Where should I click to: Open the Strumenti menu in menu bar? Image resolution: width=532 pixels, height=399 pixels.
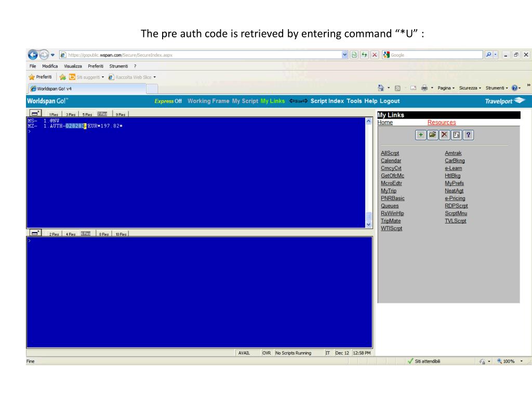tap(118, 66)
